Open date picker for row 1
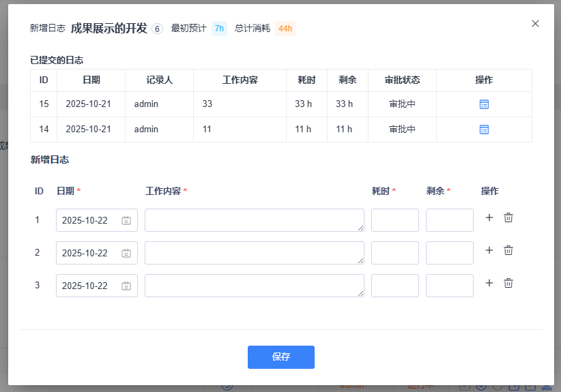The height and width of the screenshot is (392, 561). [x=96, y=220]
